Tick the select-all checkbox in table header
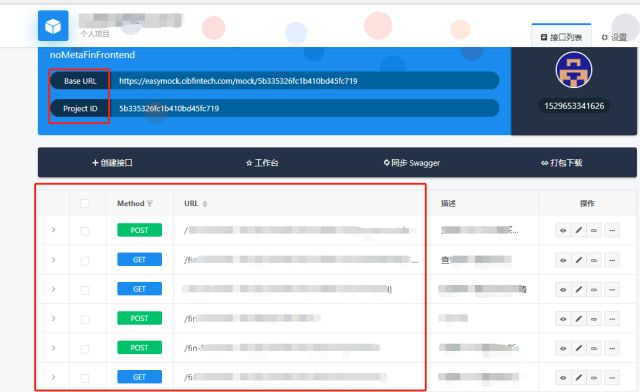This screenshot has width=640, height=392. (84, 203)
